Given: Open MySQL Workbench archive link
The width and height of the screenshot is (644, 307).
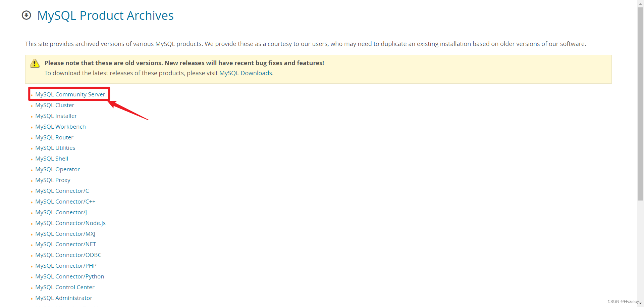Looking at the screenshot, I should click(60, 127).
